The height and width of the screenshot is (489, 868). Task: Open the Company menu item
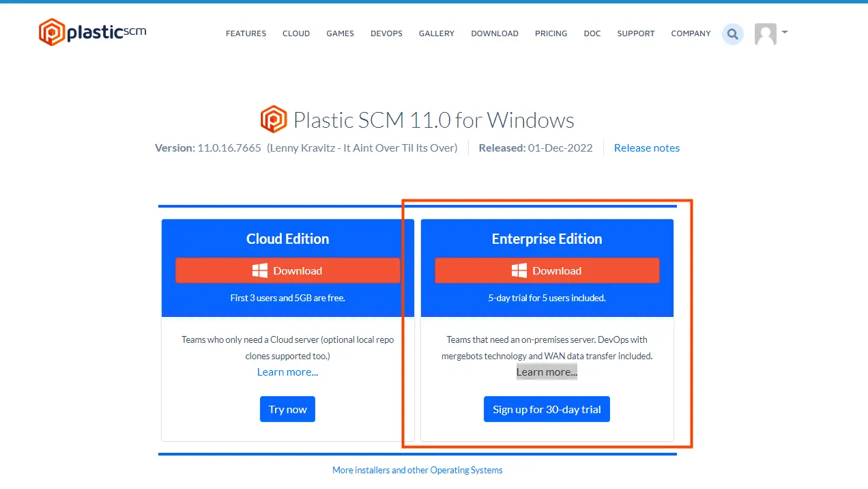691,33
